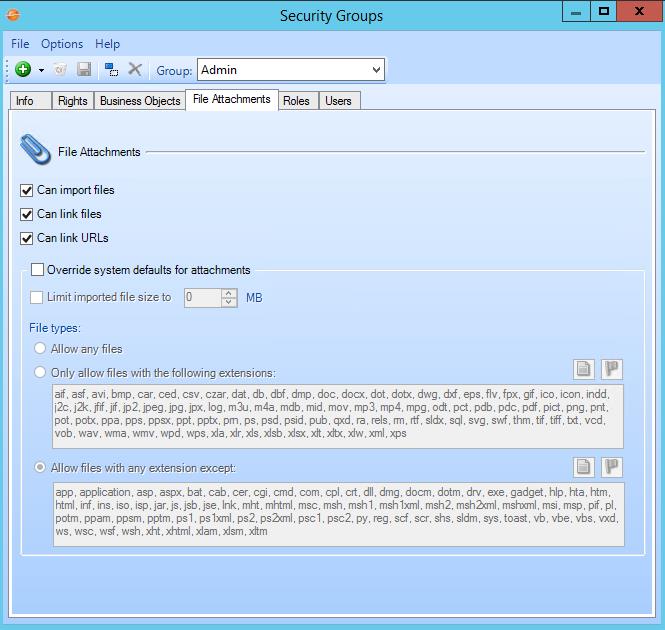The height and width of the screenshot is (630, 665).
Task: Click the save disk icon in toolbar
Action: (x=85, y=70)
